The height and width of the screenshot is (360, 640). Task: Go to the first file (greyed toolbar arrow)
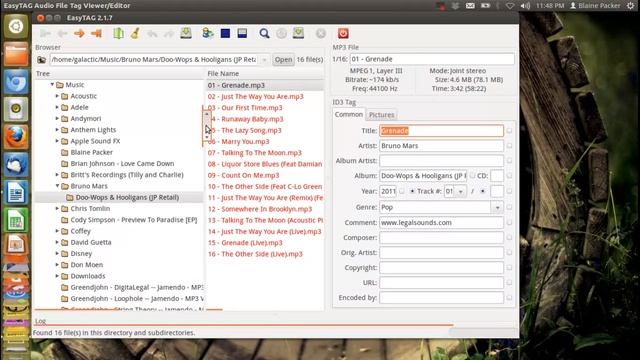tap(45, 33)
